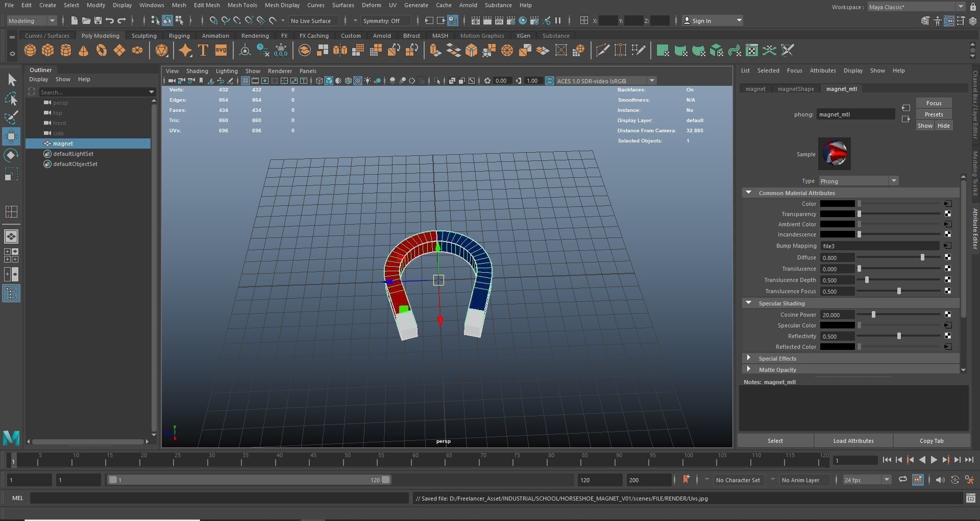Click the Cosine Power slider

[x=899, y=315]
